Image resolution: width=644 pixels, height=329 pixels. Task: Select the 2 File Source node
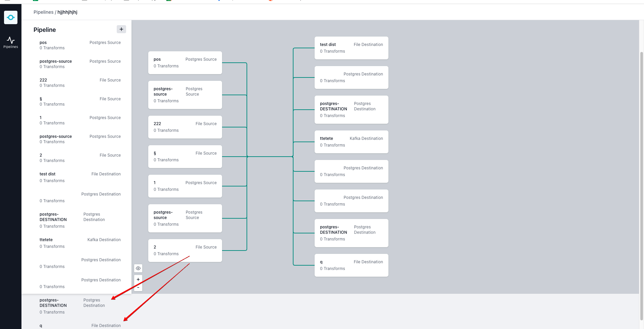click(x=185, y=251)
